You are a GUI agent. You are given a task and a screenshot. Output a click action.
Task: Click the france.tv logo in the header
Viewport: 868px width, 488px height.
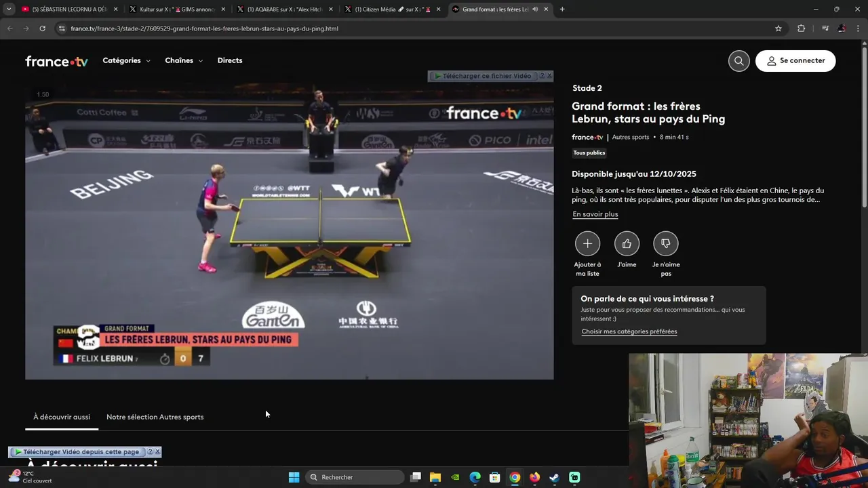[x=56, y=61]
